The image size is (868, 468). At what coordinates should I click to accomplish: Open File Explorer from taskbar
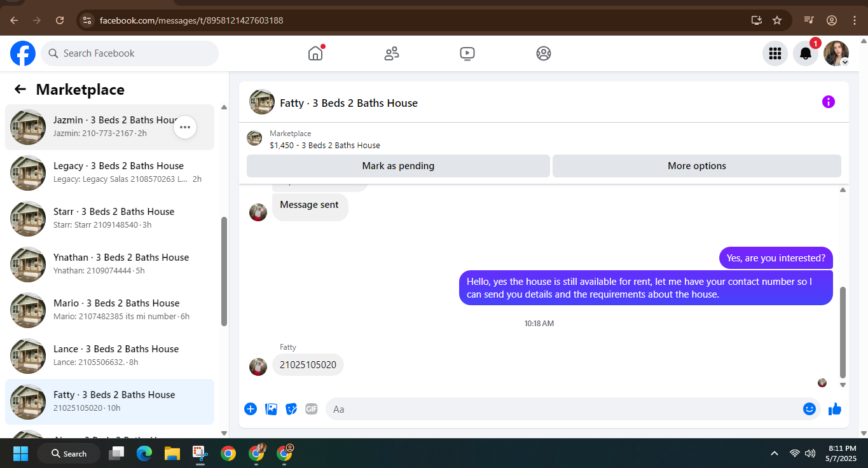click(172, 453)
